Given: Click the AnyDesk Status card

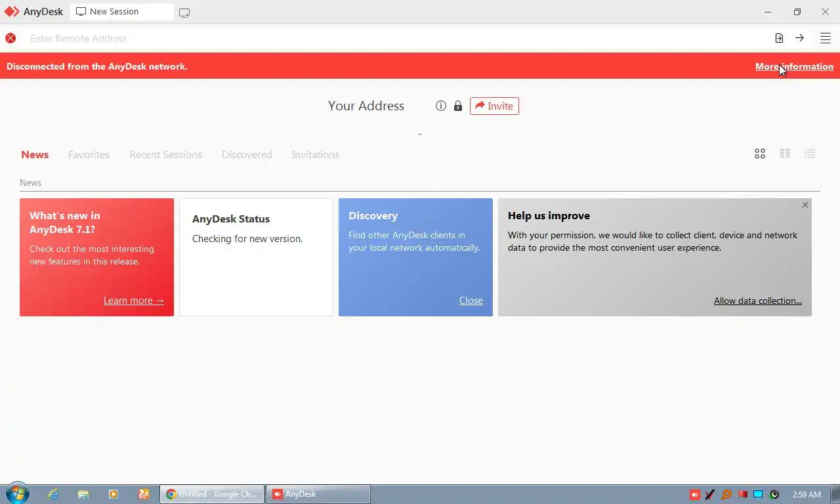Looking at the screenshot, I should pyautogui.click(x=256, y=257).
